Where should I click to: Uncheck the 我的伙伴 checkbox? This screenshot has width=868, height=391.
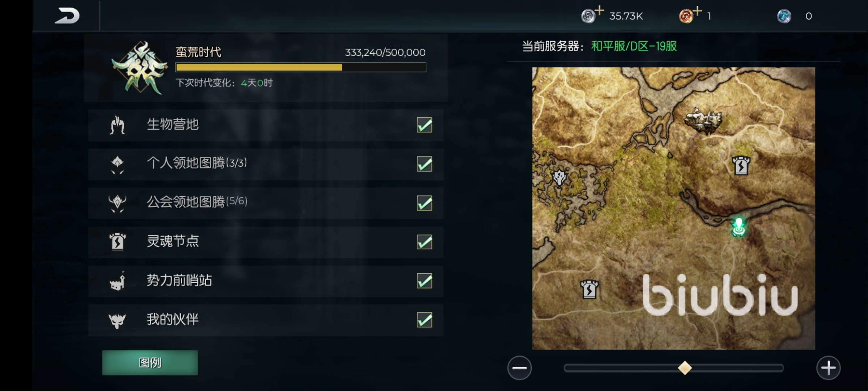pos(425,320)
